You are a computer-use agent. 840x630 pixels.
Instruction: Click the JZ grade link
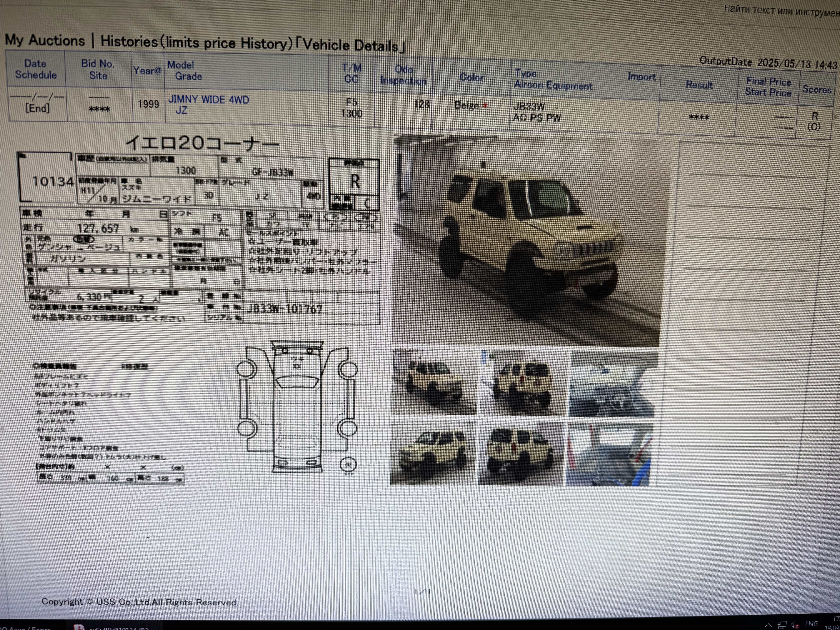pos(181,110)
